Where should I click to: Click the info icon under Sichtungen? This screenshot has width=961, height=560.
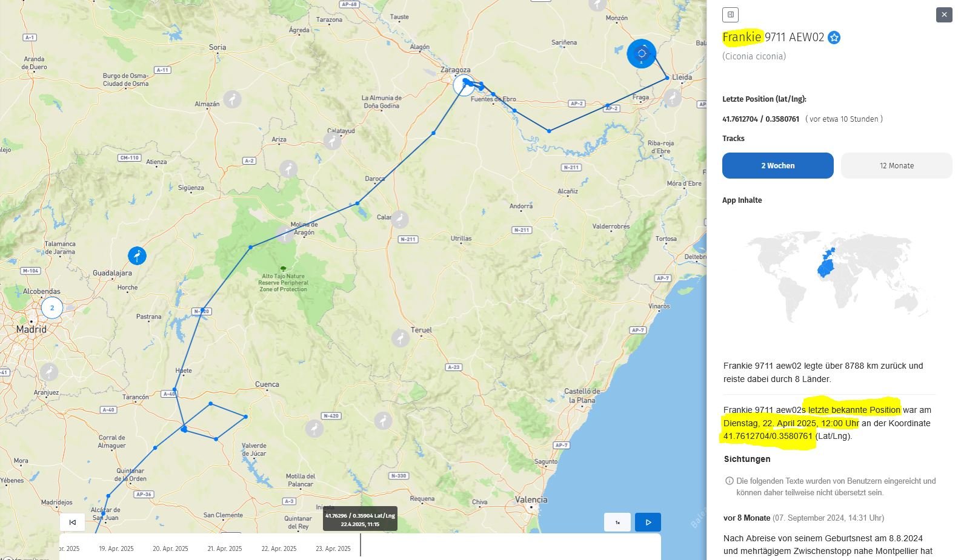pyautogui.click(x=729, y=481)
